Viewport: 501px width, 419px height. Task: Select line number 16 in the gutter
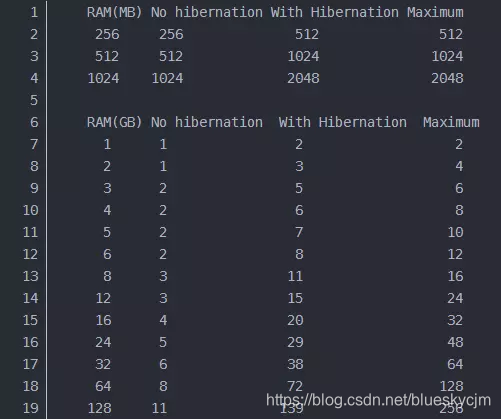point(30,342)
